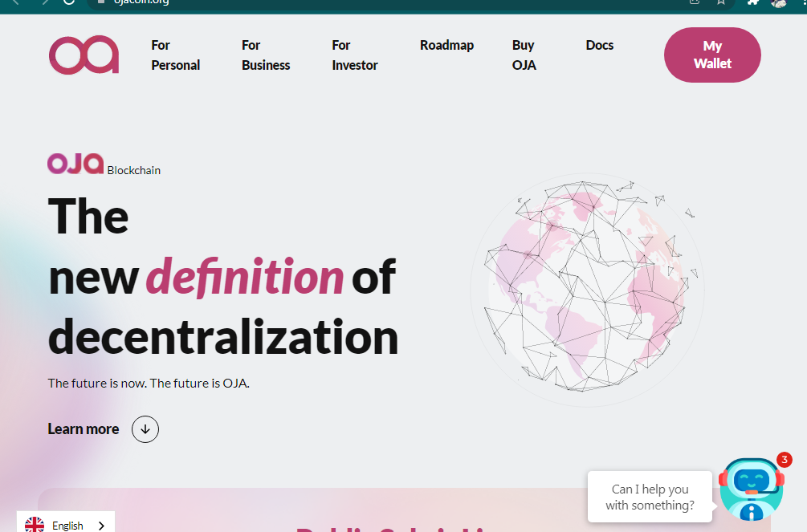Viewport: 807px width, 532px height.
Task: Open the For Business menu item
Action: click(x=266, y=55)
